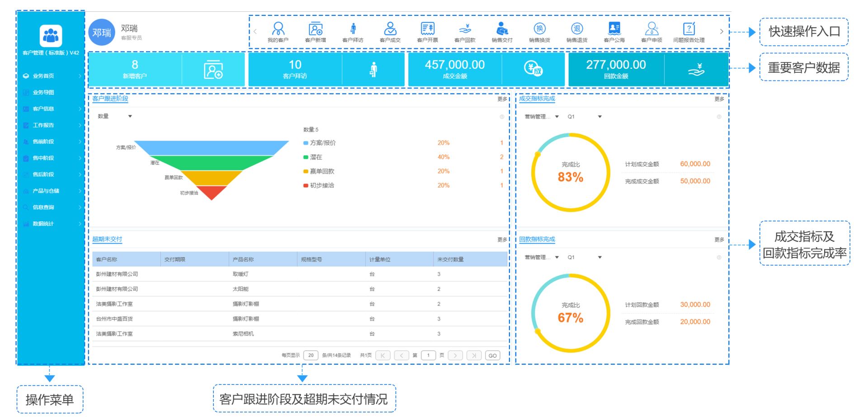Open the 客户拜访 quick entry
Screen dimensions: 868x417
point(353,30)
